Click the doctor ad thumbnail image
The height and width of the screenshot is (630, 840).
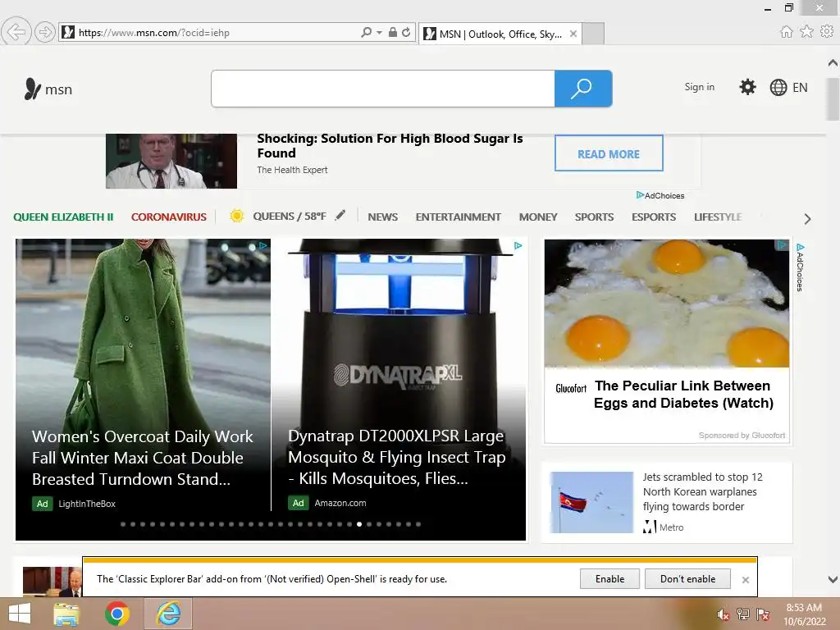[171, 162]
